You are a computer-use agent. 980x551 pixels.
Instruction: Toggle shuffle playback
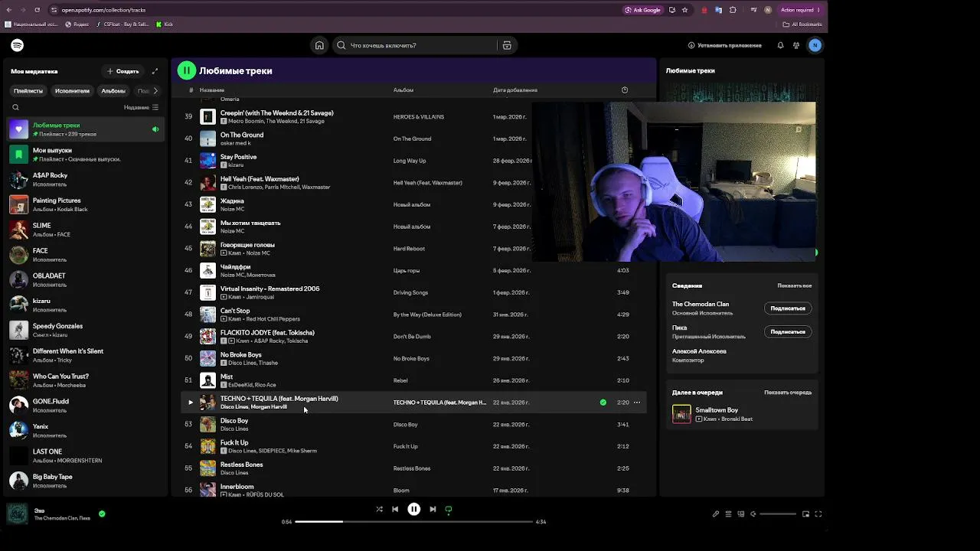(x=379, y=509)
